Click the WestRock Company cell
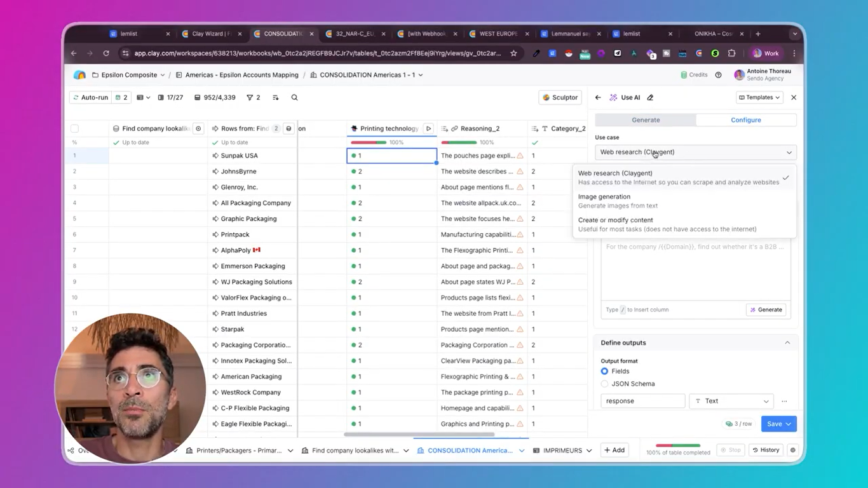 click(253, 393)
